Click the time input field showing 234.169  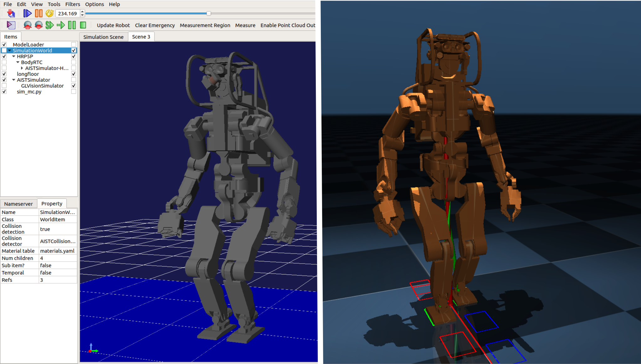[67, 13]
